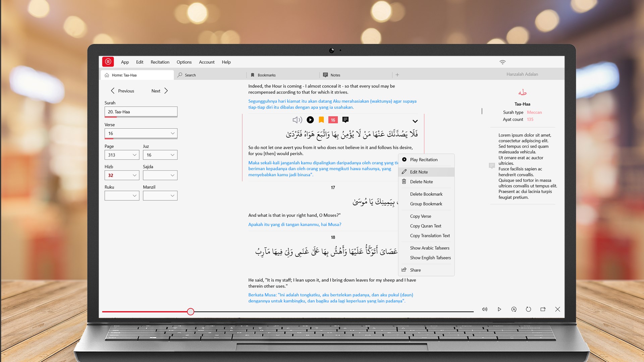
Task: Open the Verse dropdown showing 16
Action: point(141,133)
